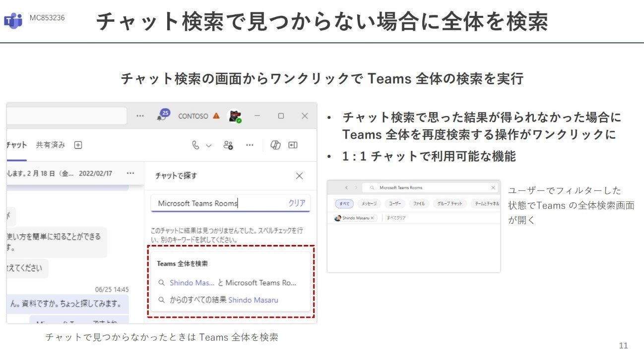Image resolution: width=644 pixels, height=361 pixels.
Task: Click the slide page number 11
Action: (x=624, y=346)
